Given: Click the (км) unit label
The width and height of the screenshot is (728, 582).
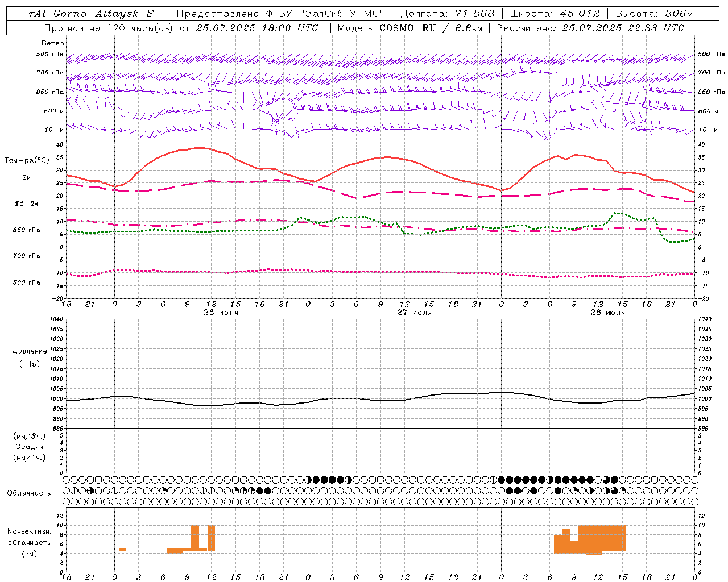Looking at the screenshot, I should 30,554.
